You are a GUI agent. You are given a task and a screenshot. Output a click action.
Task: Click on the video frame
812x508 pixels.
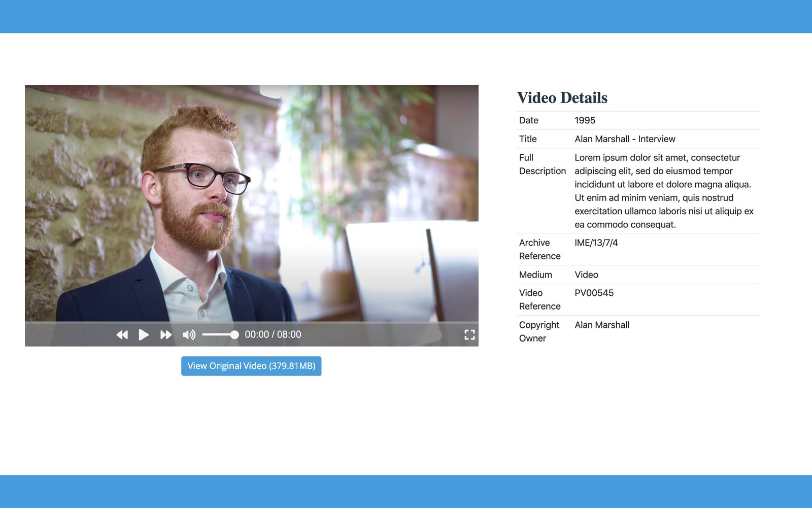coord(251,203)
